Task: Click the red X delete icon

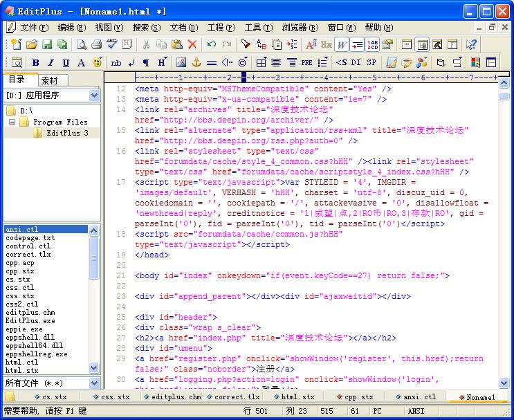Action: point(192,44)
